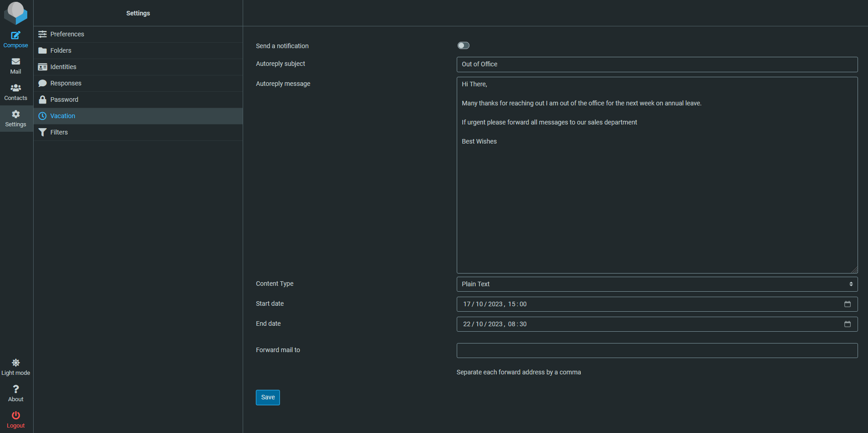Open Preferences settings section

tap(138, 34)
